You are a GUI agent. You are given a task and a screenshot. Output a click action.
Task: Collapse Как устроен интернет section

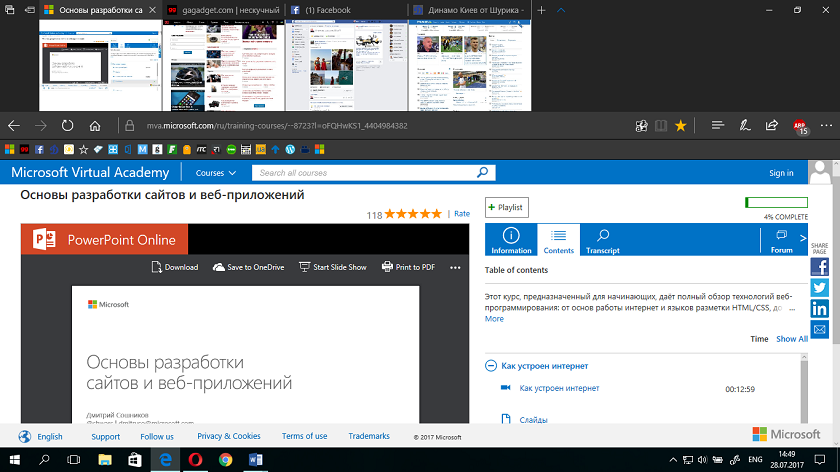[491, 366]
